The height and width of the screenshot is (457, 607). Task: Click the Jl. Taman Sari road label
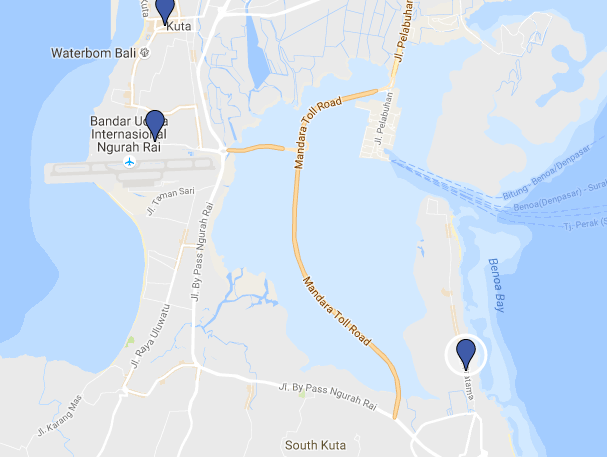[x=170, y=200]
